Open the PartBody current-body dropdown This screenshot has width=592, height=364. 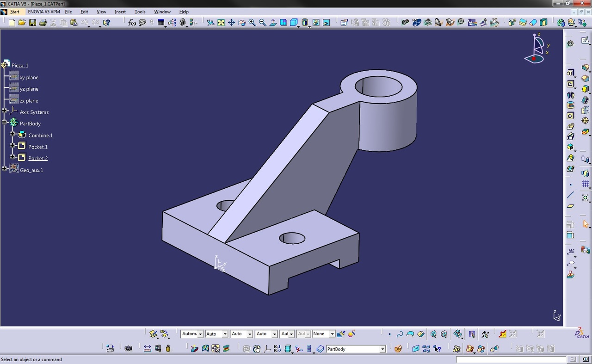pyautogui.click(x=382, y=349)
